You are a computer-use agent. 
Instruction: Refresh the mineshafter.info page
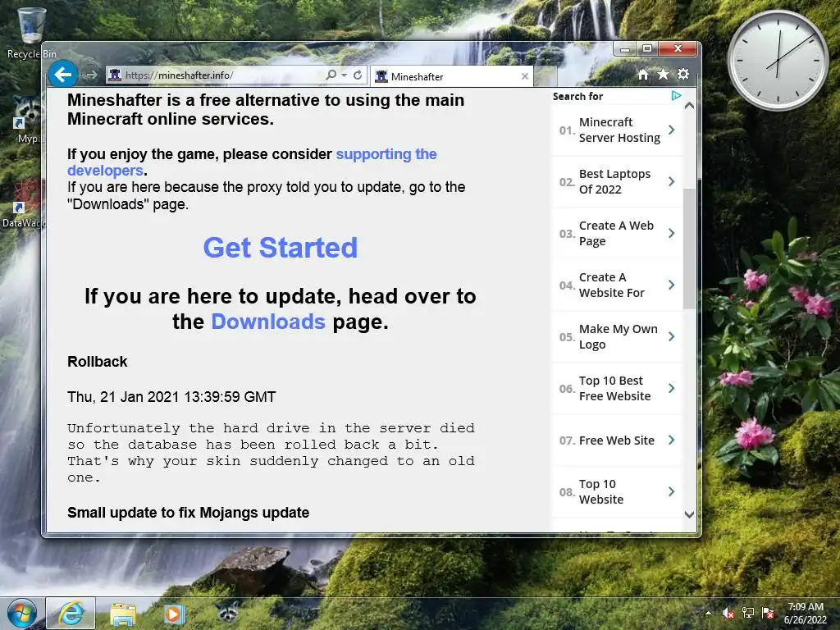pos(358,75)
